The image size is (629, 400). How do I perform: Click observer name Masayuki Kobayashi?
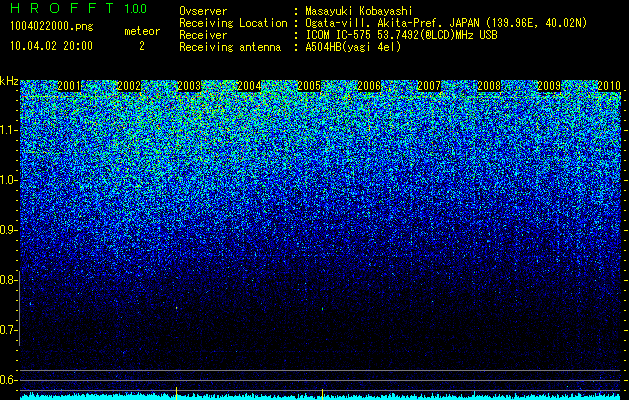tap(359, 11)
